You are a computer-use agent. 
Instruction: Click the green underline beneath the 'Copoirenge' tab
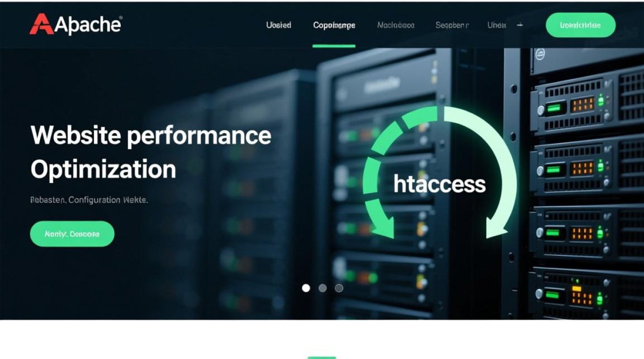click(334, 46)
